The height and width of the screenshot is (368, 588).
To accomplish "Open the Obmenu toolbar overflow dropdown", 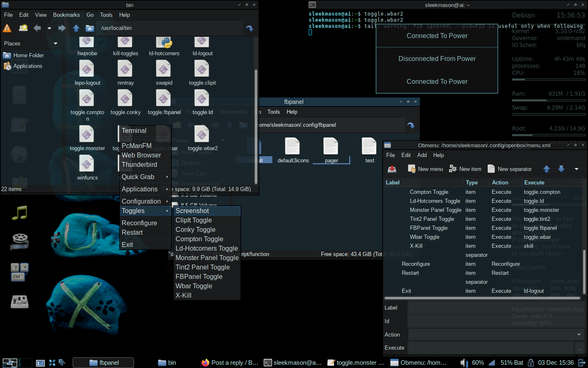I will [577, 169].
